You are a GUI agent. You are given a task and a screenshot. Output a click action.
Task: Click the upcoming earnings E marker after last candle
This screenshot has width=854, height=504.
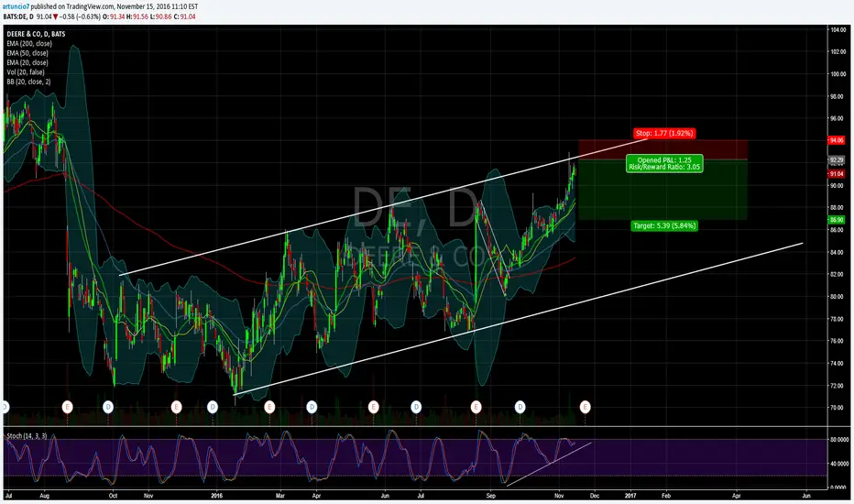click(x=585, y=407)
